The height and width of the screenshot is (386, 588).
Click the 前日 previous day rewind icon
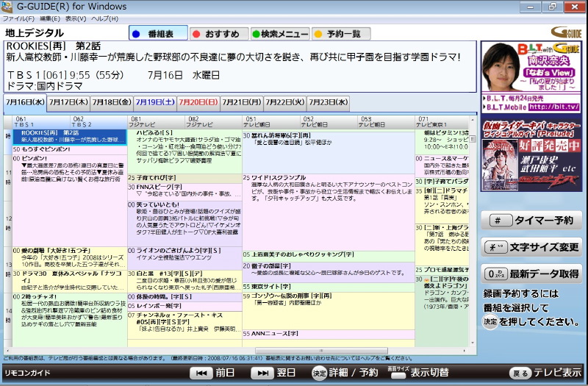click(x=200, y=374)
